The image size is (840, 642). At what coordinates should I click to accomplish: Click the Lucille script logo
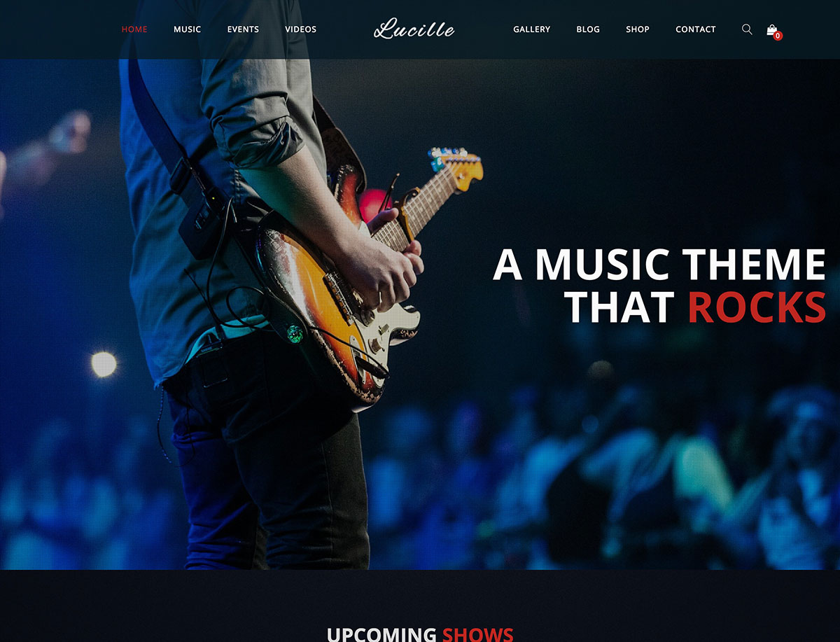tap(414, 29)
